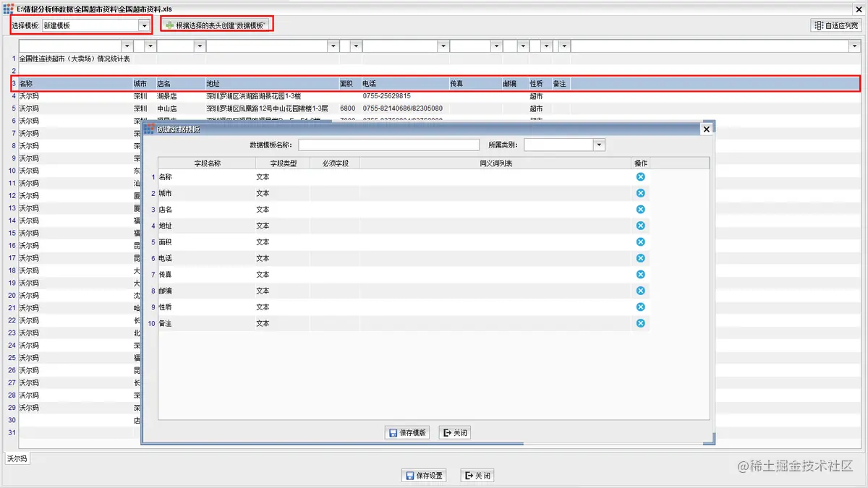The height and width of the screenshot is (488, 868).
Task: Open filter dropdown above the 名称 column
Action: [x=127, y=46]
